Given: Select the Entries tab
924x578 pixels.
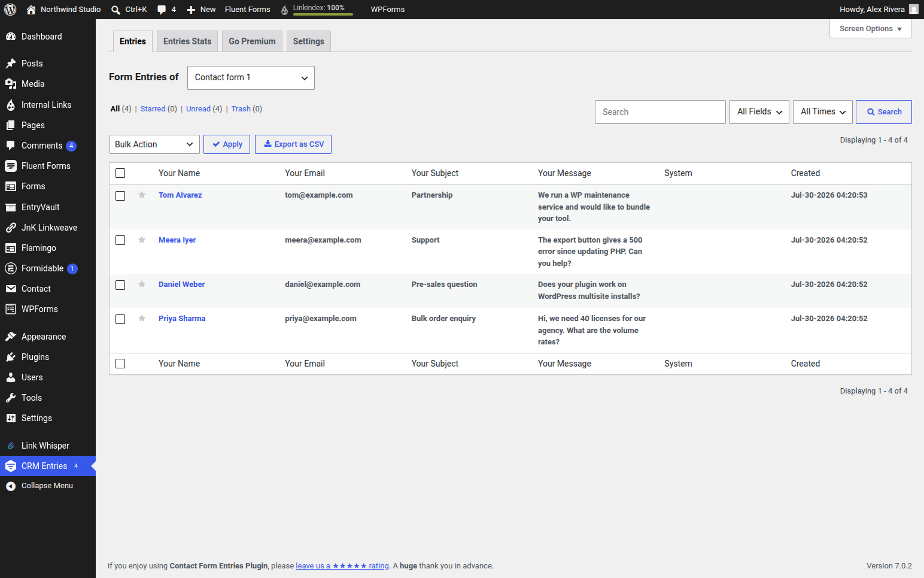Looking at the screenshot, I should point(133,41).
